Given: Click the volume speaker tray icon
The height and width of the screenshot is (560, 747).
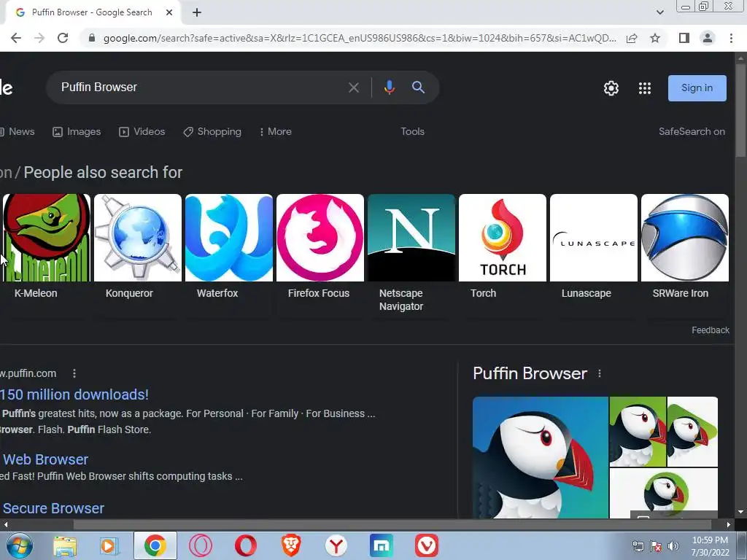Looking at the screenshot, I should pos(673,546).
